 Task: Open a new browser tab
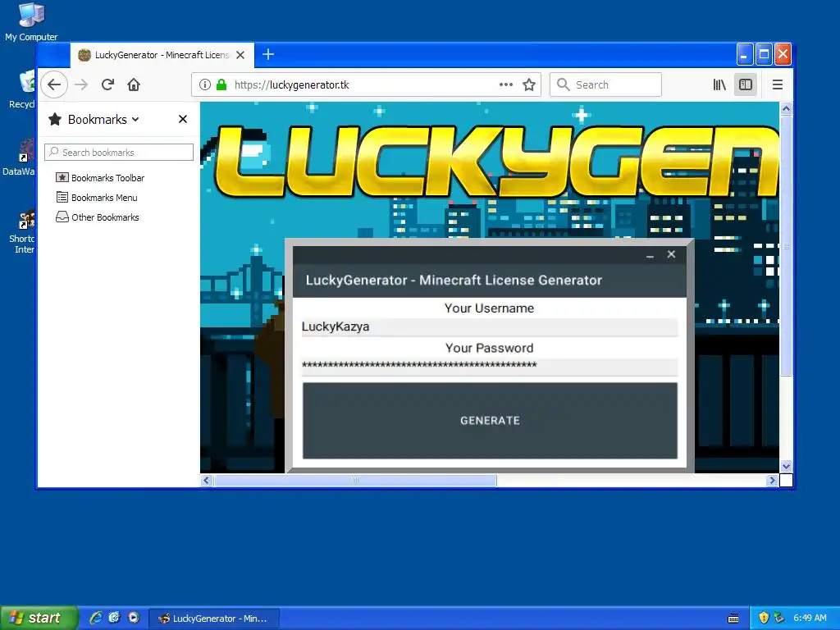[268, 54]
